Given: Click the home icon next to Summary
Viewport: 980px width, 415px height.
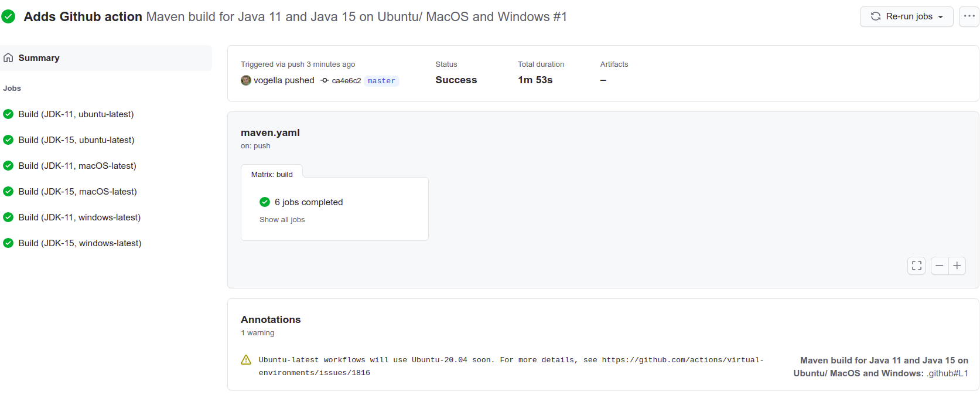Looking at the screenshot, I should pos(8,57).
